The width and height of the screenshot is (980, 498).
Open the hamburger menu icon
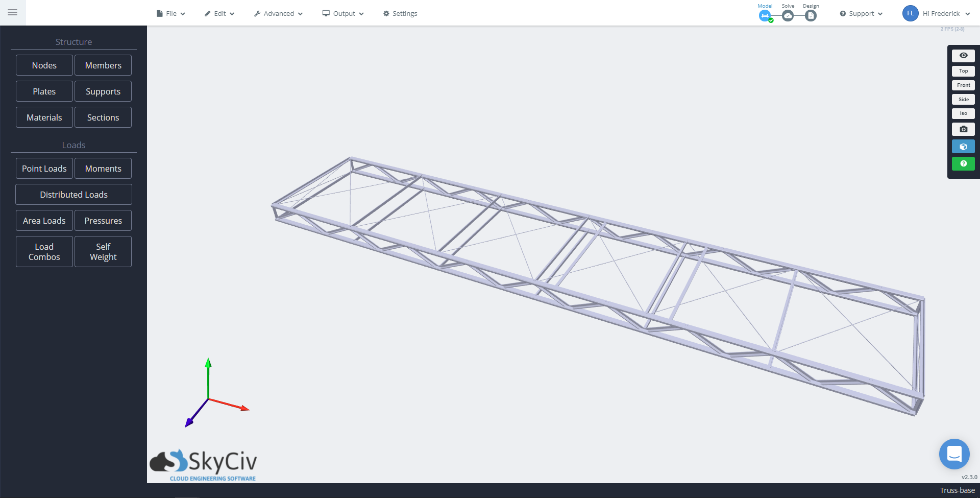tap(12, 12)
